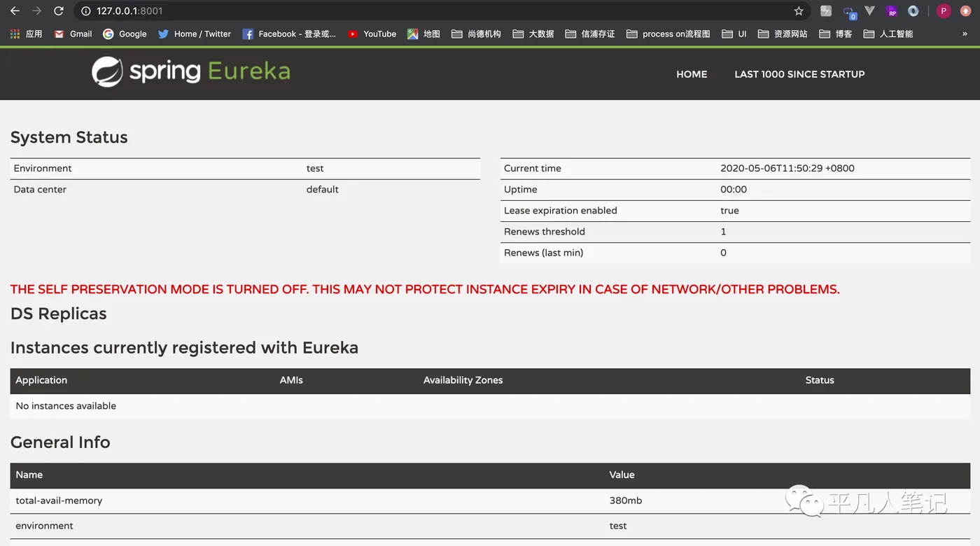Image resolution: width=980 pixels, height=546 pixels.
Task: Open the Chrome profile avatar P
Action: tap(944, 11)
